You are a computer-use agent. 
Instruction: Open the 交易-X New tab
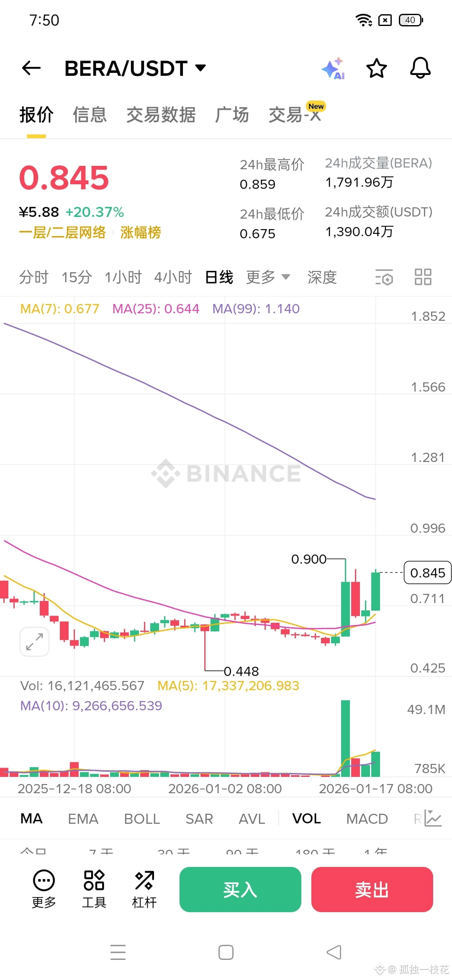(296, 113)
